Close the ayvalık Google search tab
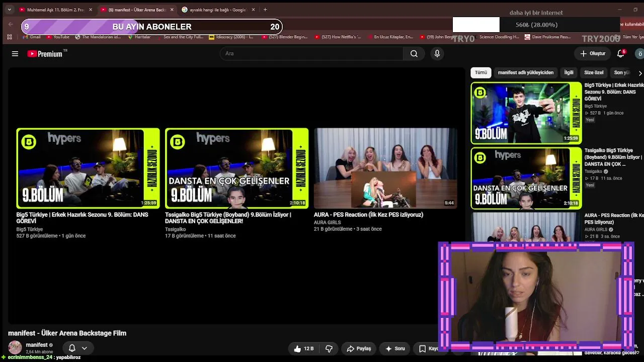The width and height of the screenshot is (644, 362). point(253,10)
